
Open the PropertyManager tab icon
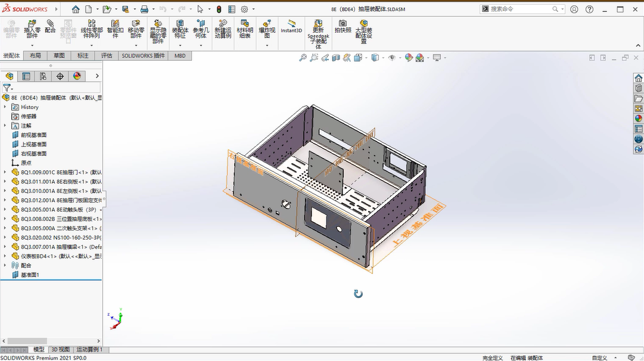click(26, 76)
